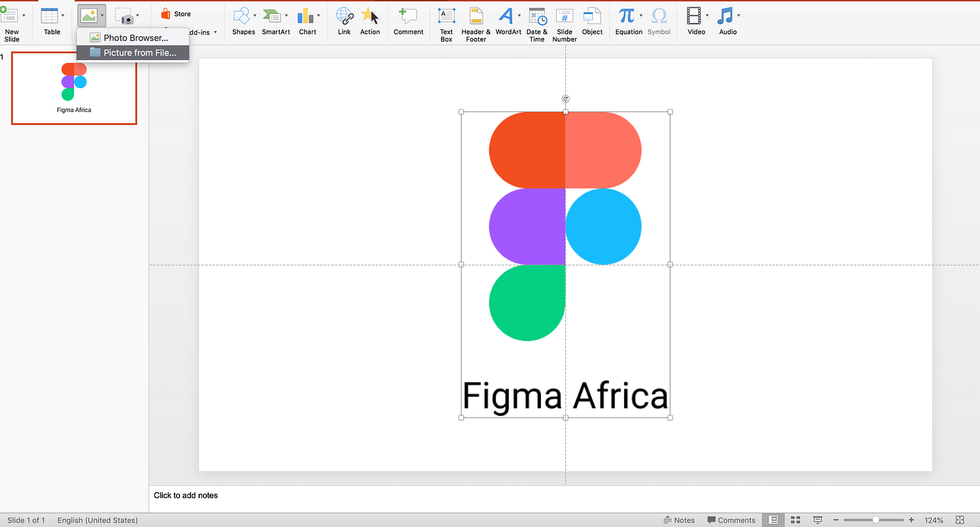The width and height of the screenshot is (980, 527).
Task: Toggle the Comments pane in status bar
Action: [731, 520]
